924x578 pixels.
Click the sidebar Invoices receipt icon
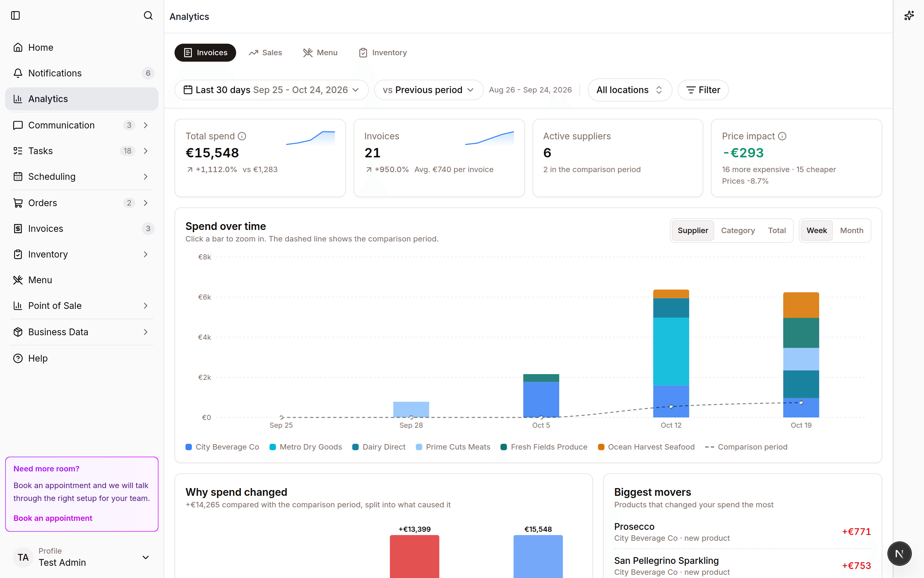click(x=18, y=229)
